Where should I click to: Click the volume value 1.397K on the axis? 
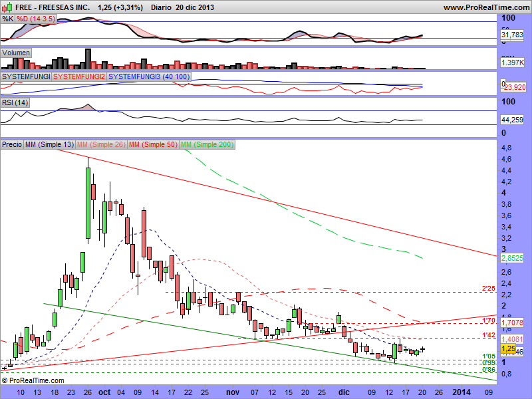coord(513,63)
